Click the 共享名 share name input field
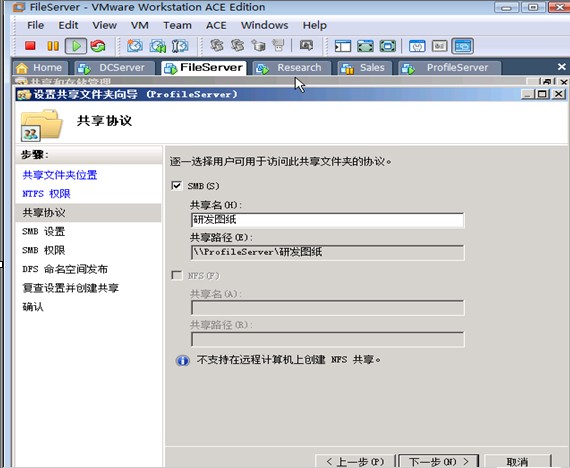The image size is (570, 468). pos(327,220)
